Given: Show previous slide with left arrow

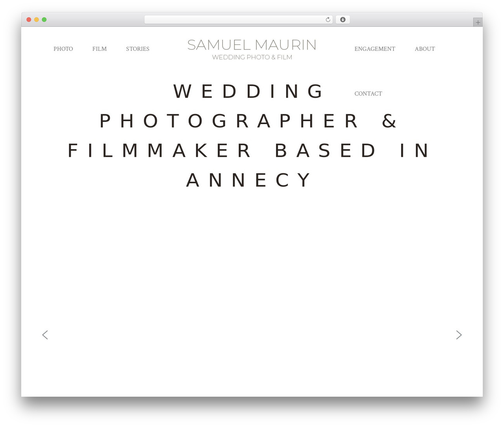Looking at the screenshot, I should click(45, 335).
